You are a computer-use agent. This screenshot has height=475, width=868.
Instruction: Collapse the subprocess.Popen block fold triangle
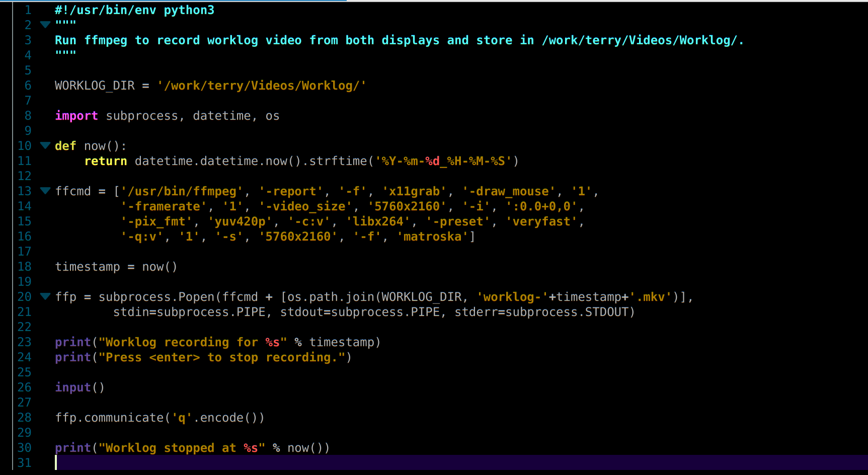tap(45, 296)
